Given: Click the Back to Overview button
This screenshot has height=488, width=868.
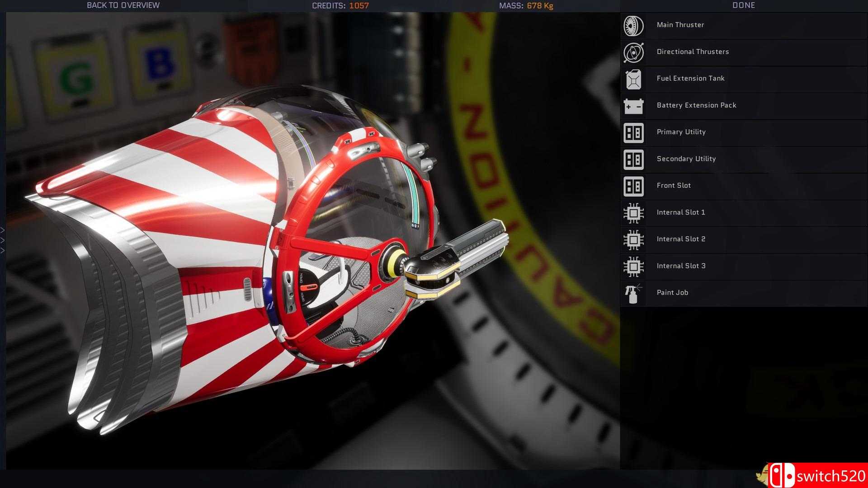Looking at the screenshot, I should tap(123, 5).
